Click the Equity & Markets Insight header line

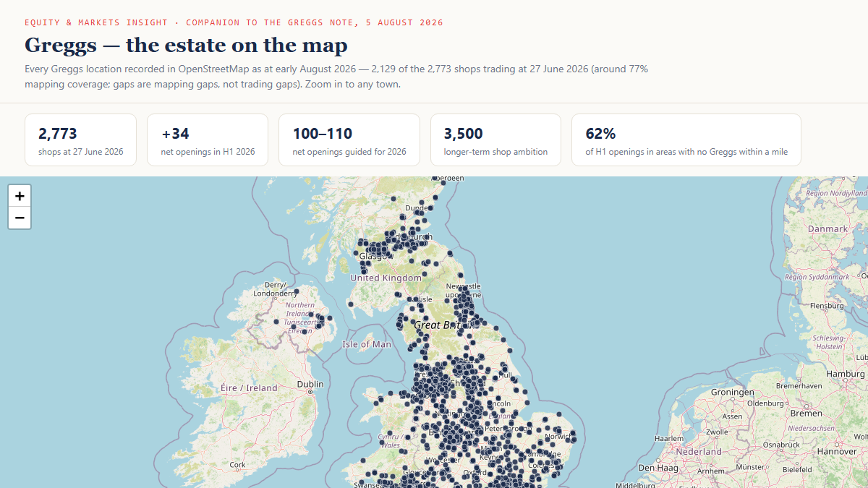[234, 22]
